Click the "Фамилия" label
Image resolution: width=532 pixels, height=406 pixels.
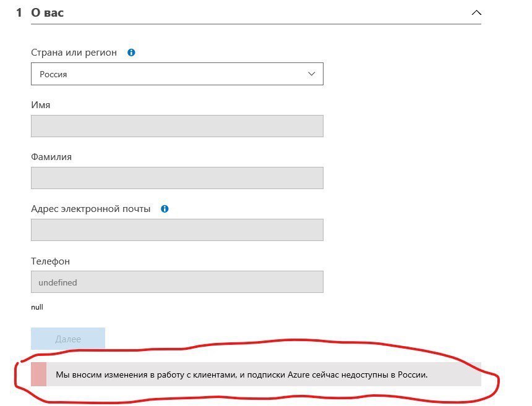(51, 157)
